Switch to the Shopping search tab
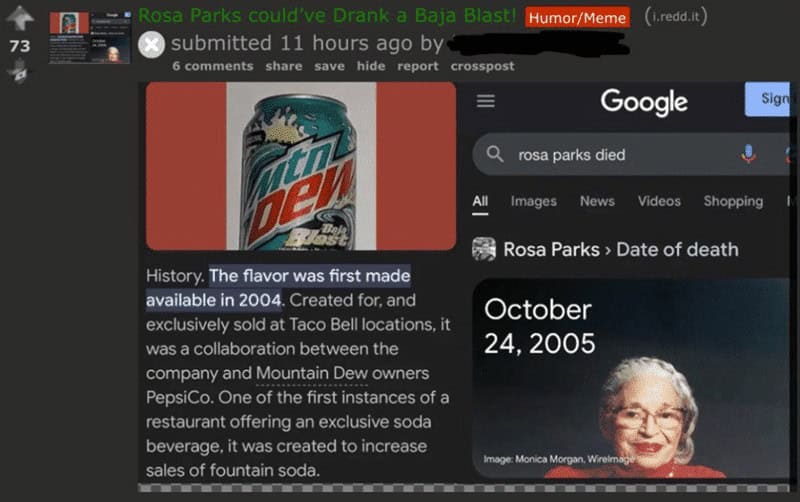The width and height of the screenshot is (800, 502). tap(733, 202)
